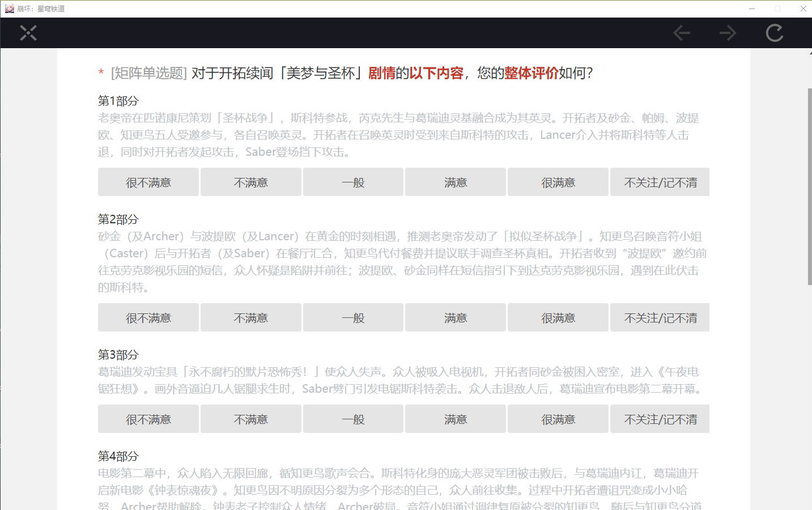Click the forward arrow navigation icon

point(728,33)
